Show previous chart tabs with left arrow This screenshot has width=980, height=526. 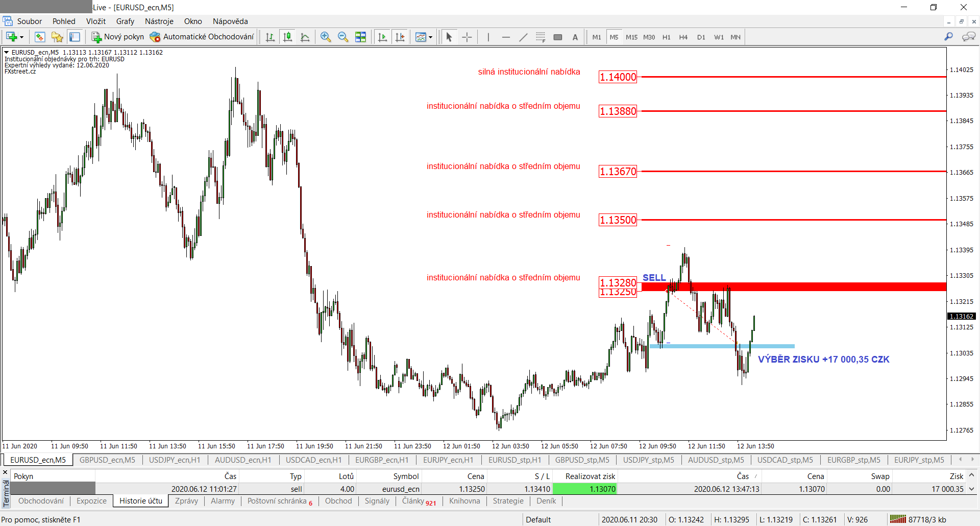960,459
